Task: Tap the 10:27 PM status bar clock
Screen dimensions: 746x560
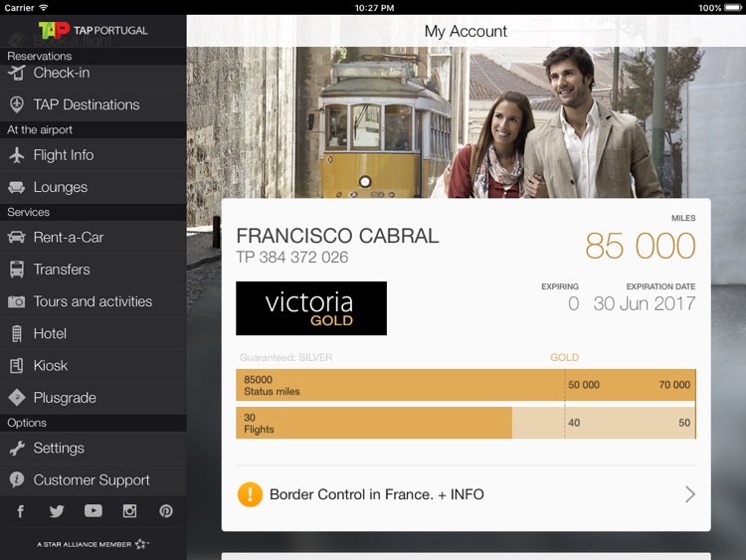Action: pos(374,8)
